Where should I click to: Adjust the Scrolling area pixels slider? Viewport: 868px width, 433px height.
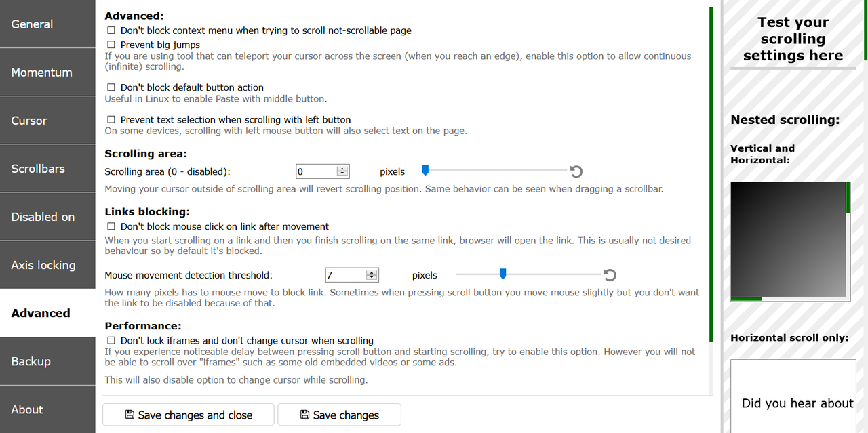(494, 171)
